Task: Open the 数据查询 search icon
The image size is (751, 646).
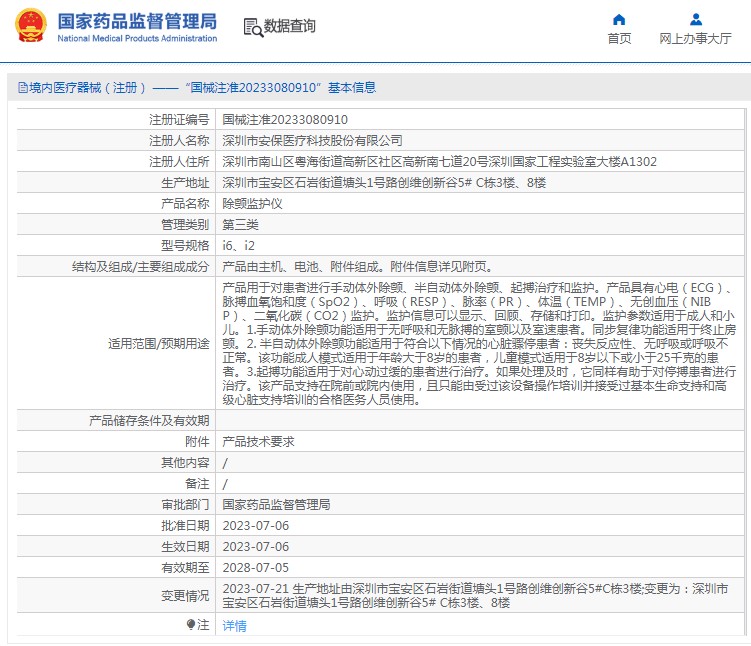Action: 253,27
